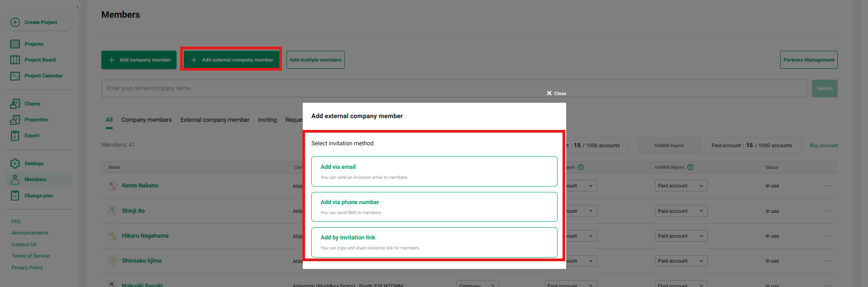Select the Company members tab

[146, 120]
